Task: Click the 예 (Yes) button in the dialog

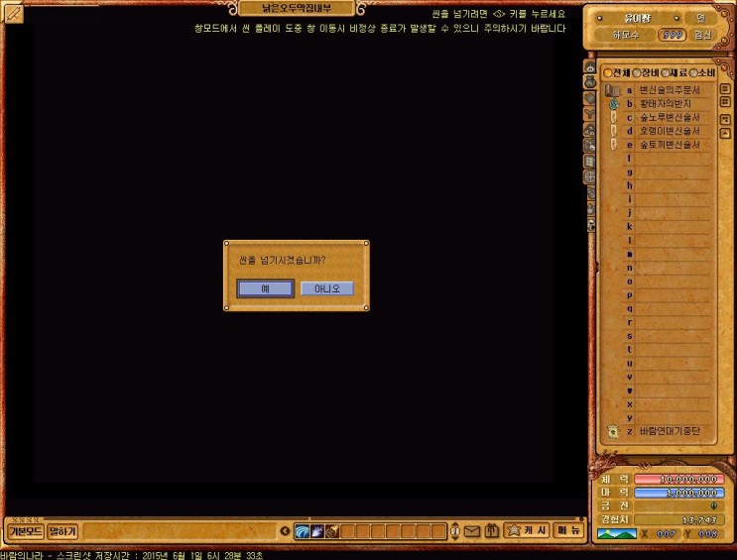Action: click(265, 288)
